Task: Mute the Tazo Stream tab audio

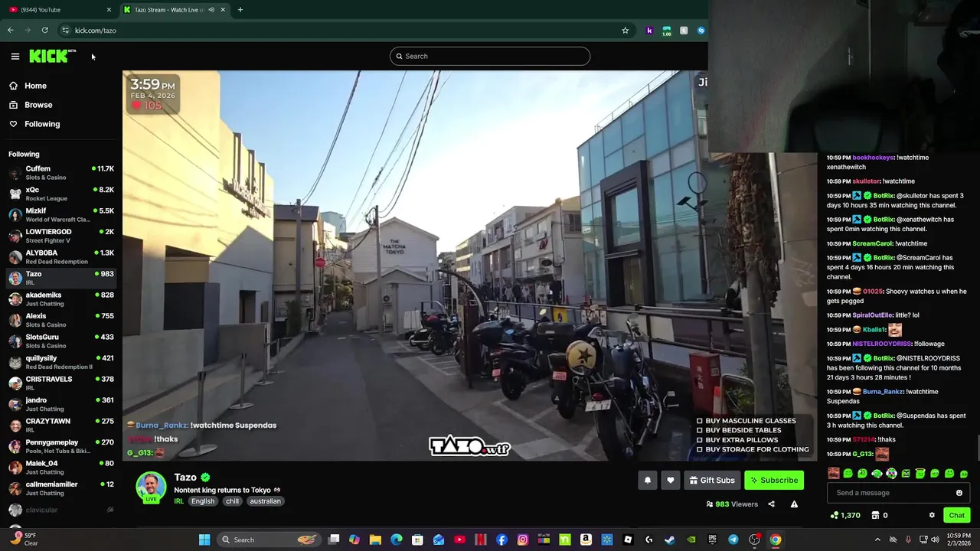Action: (211, 10)
